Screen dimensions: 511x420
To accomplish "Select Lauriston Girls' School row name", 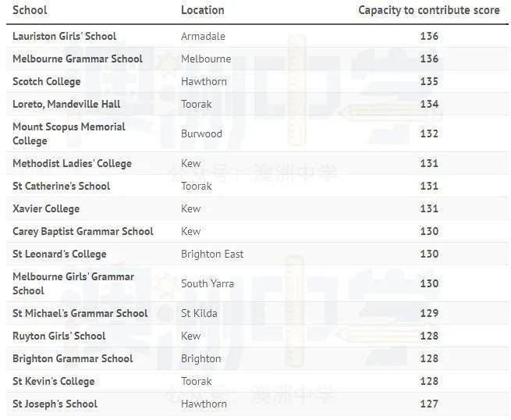I will coord(64,36).
